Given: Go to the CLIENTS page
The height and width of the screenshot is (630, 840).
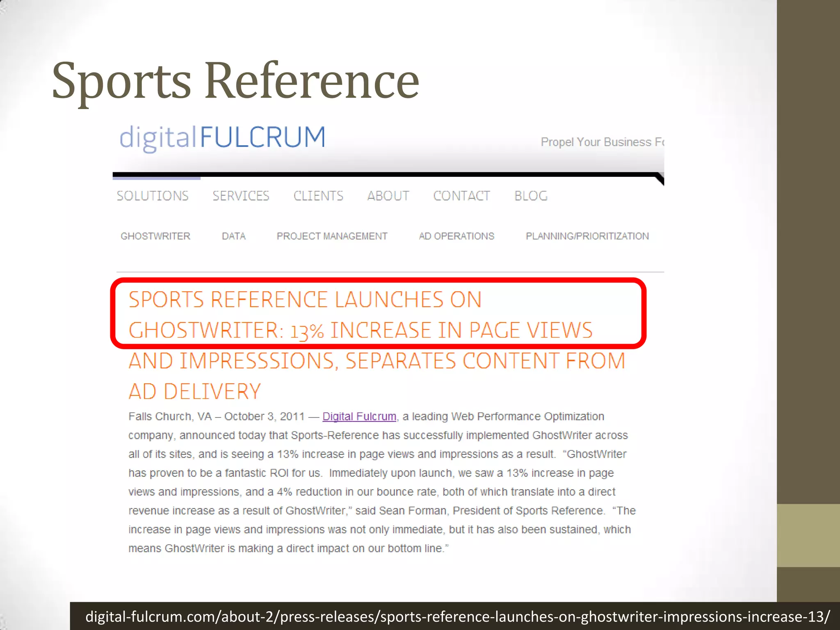Looking at the screenshot, I should 318,196.
